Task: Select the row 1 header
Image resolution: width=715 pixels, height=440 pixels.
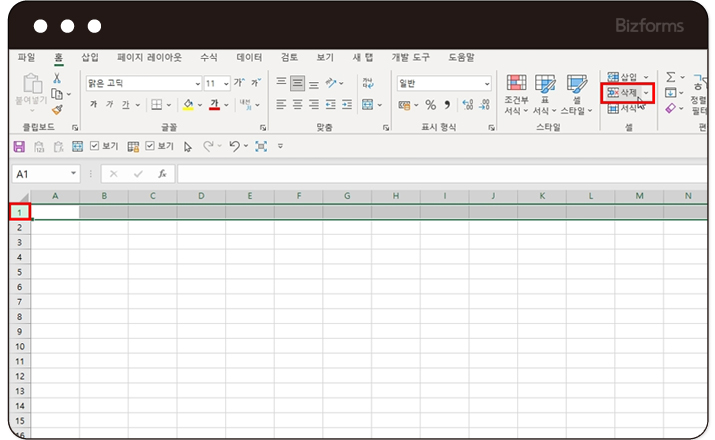Action: click(19, 212)
